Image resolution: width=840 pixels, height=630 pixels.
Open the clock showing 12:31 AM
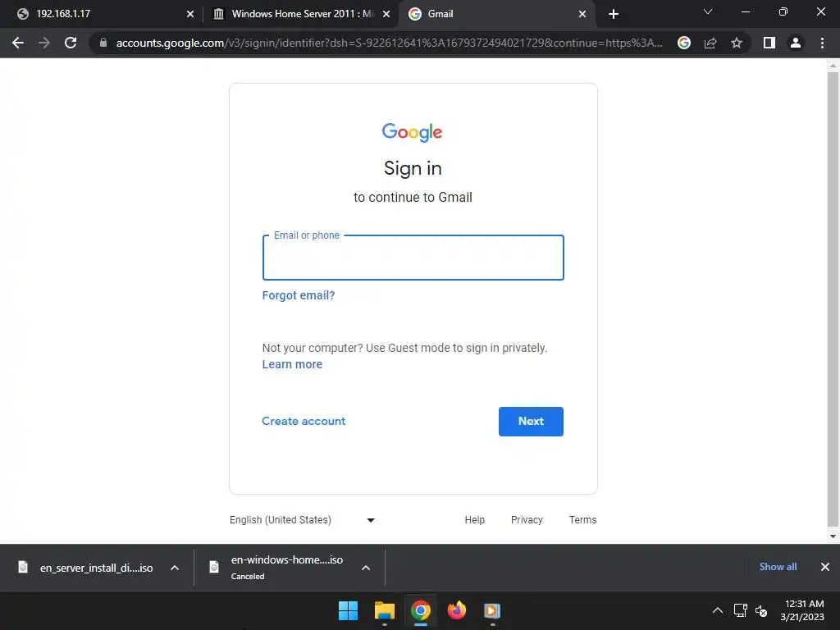coord(802,610)
